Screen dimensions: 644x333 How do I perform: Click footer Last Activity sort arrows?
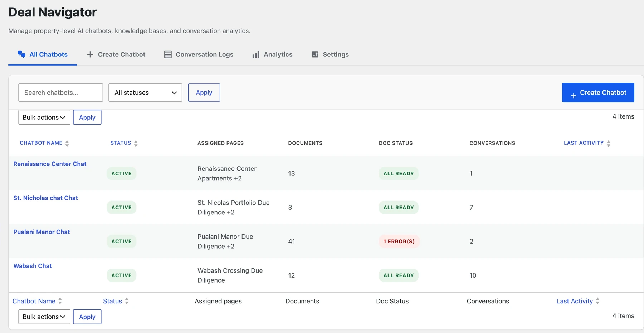(x=597, y=301)
